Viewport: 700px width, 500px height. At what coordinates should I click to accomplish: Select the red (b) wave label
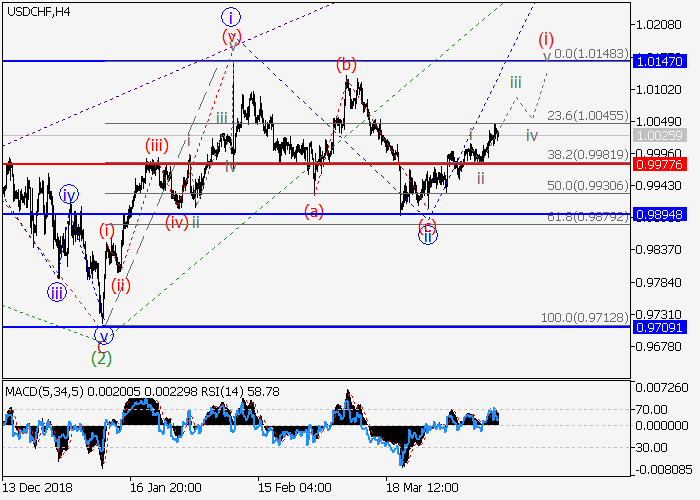pos(346,65)
